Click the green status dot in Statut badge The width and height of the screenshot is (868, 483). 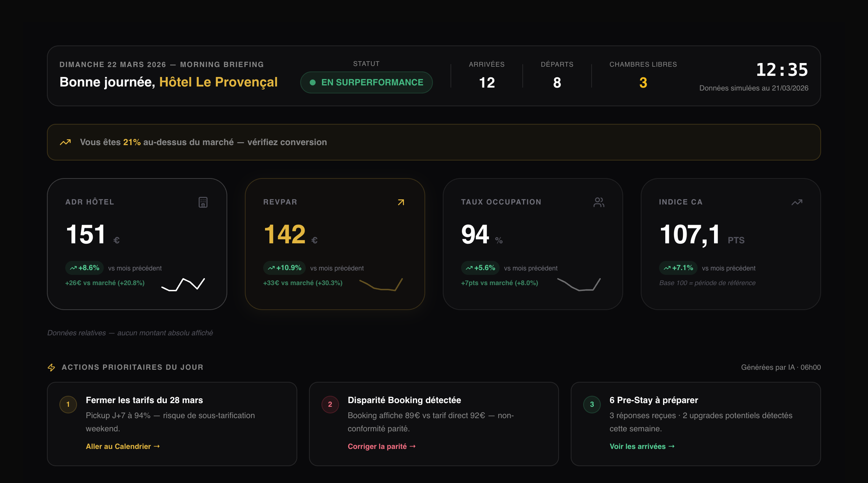coord(313,82)
